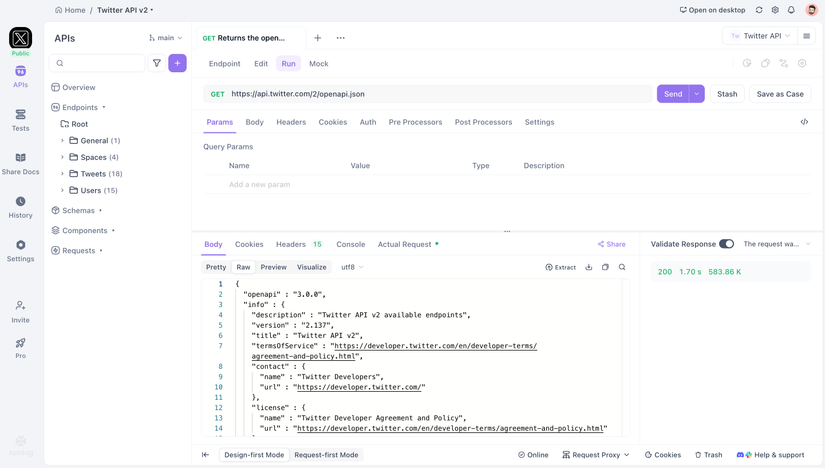Open the Pre Processors tab
Screen dimensions: 825x468
415,122
